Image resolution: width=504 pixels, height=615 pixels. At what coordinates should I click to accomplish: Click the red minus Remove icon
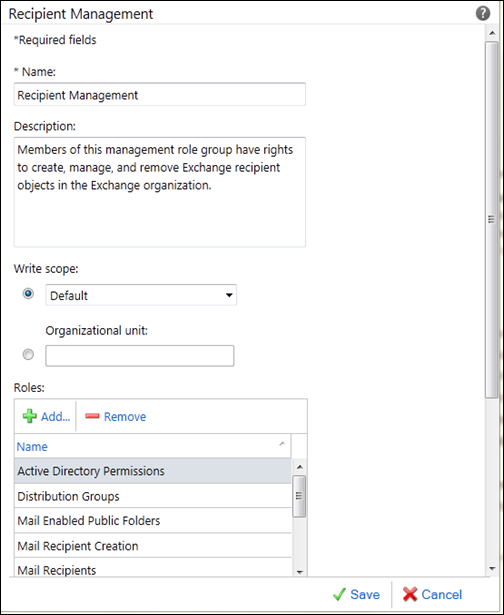tap(92, 416)
